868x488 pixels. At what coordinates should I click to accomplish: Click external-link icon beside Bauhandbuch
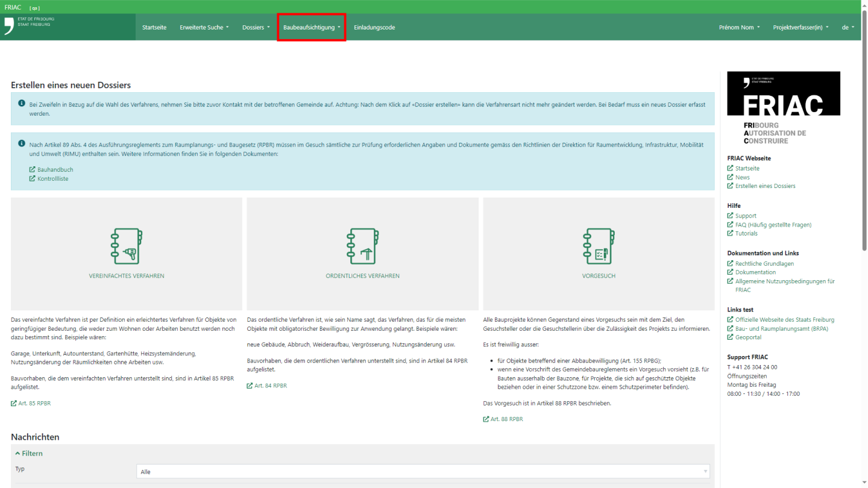(x=33, y=170)
